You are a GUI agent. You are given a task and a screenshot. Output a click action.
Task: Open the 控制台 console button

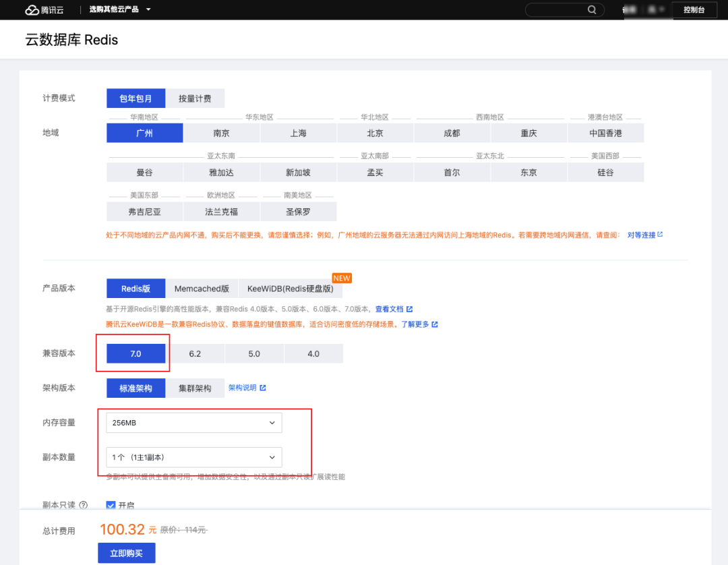pyautogui.click(x=694, y=9)
